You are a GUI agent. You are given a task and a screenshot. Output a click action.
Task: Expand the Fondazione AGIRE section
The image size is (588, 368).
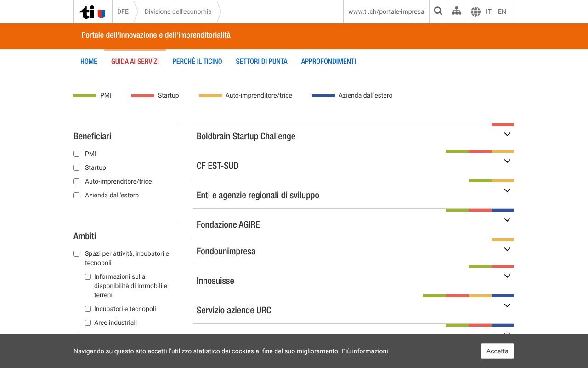[x=507, y=220]
